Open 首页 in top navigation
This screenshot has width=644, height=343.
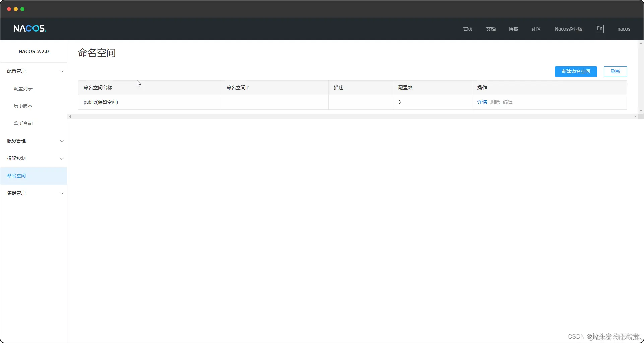pyautogui.click(x=468, y=29)
